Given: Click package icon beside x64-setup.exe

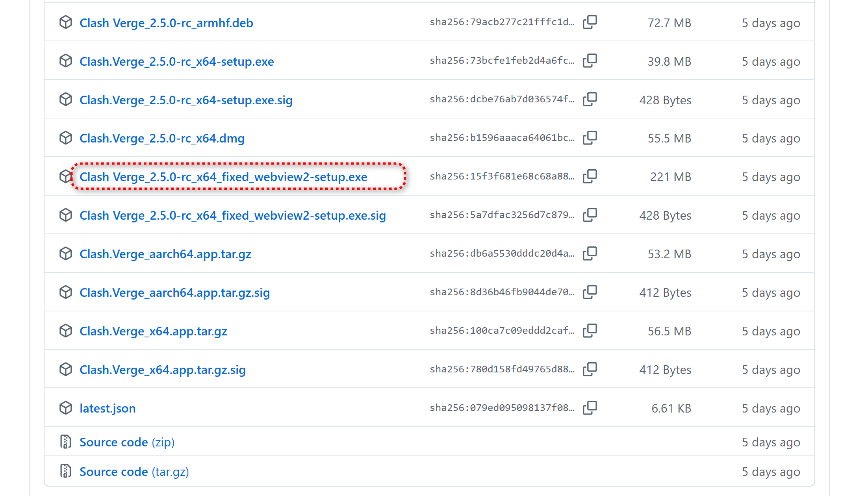Looking at the screenshot, I should pyautogui.click(x=66, y=61).
